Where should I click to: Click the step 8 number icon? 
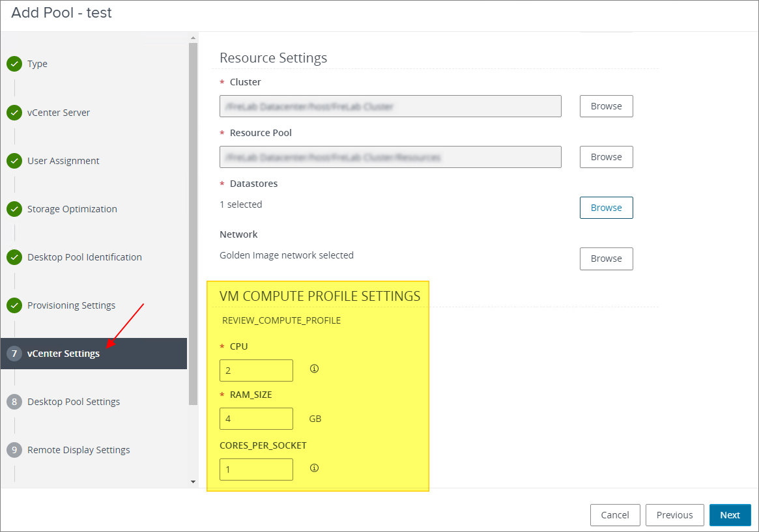pos(14,402)
